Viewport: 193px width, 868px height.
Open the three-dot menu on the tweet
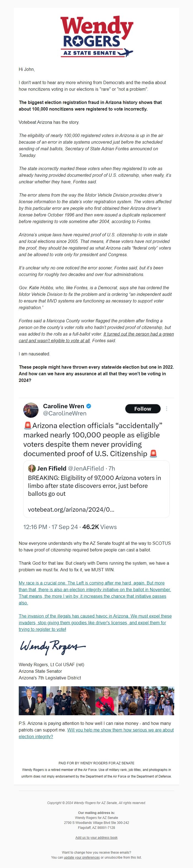click(166, 409)
